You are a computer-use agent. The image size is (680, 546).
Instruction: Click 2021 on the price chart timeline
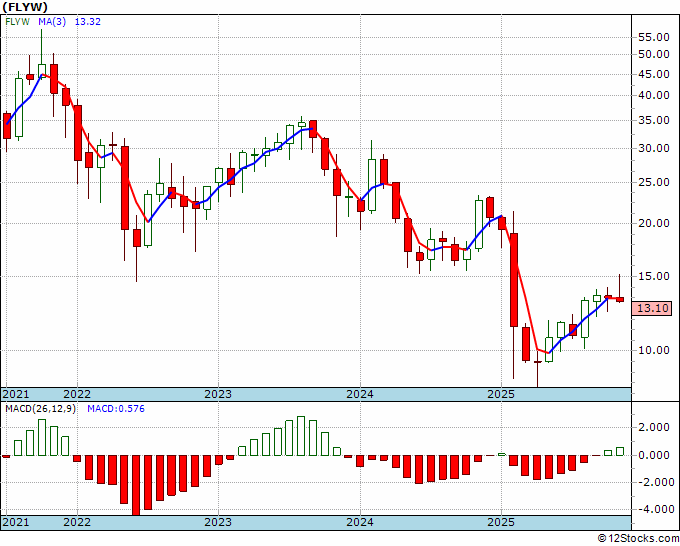(16, 394)
